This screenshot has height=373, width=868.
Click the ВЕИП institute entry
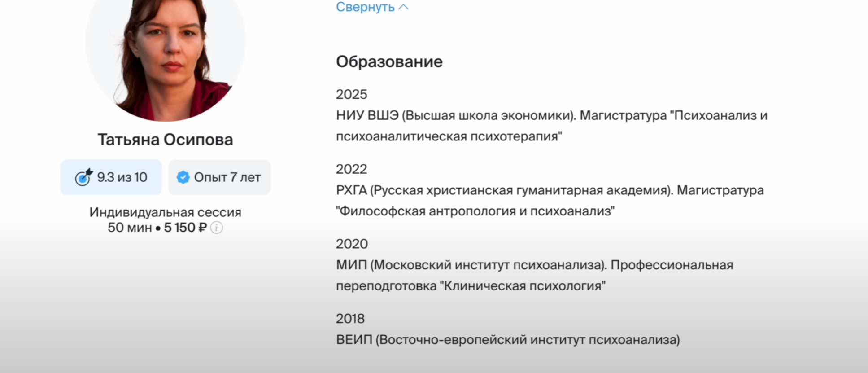(x=507, y=340)
